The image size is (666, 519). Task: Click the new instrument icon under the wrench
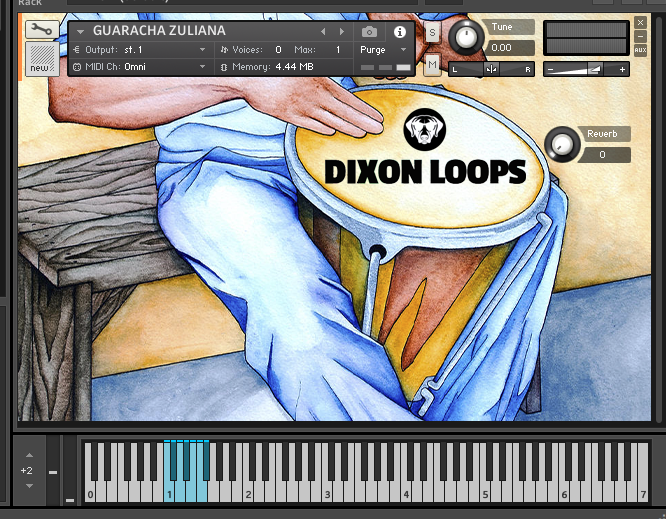coord(39,59)
